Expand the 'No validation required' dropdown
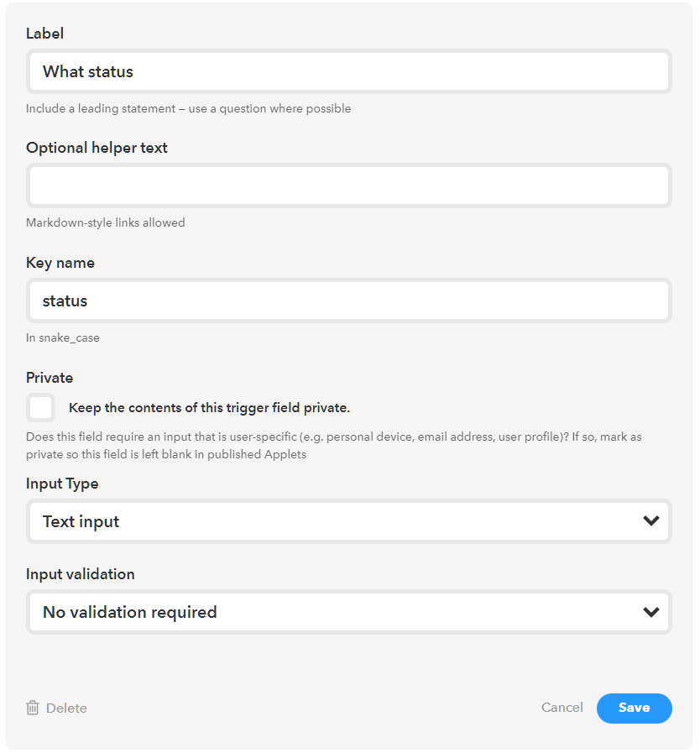This screenshot has width=700, height=753. click(x=348, y=612)
